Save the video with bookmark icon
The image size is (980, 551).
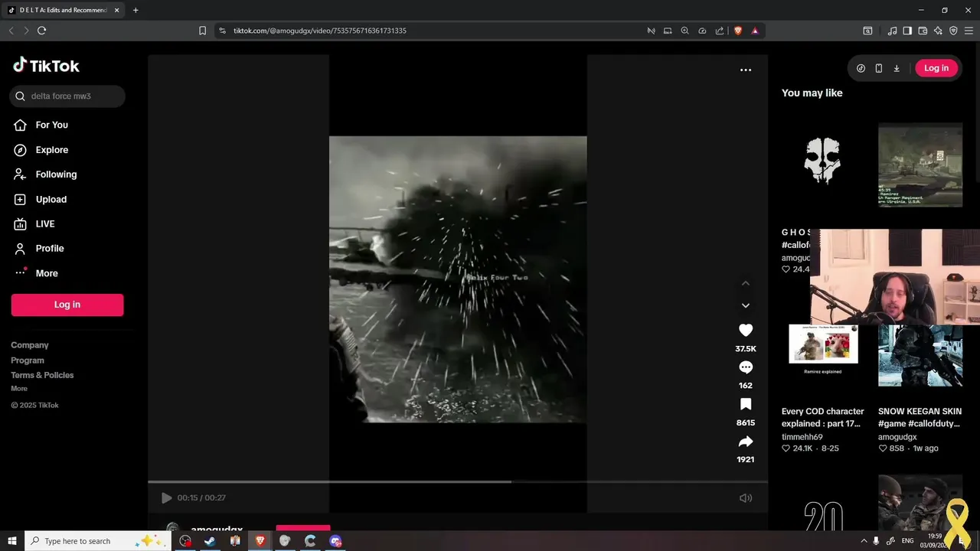coord(746,404)
